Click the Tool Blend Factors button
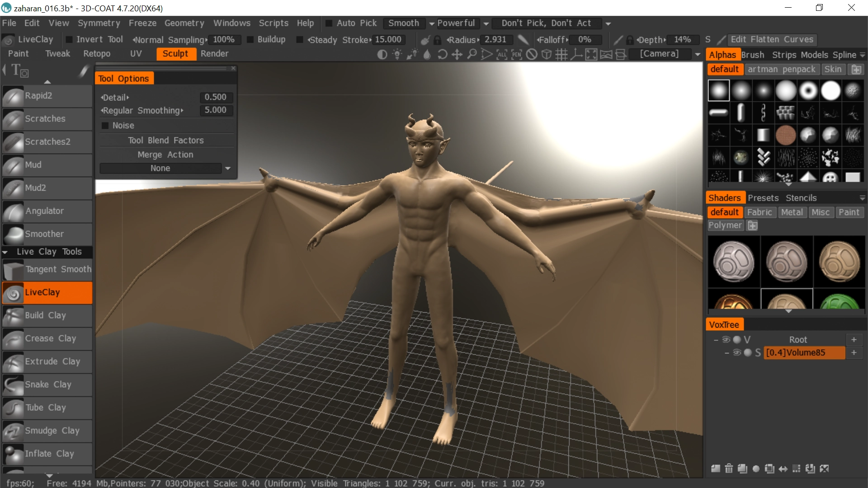Screen dimensions: 868x488 (165, 141)
